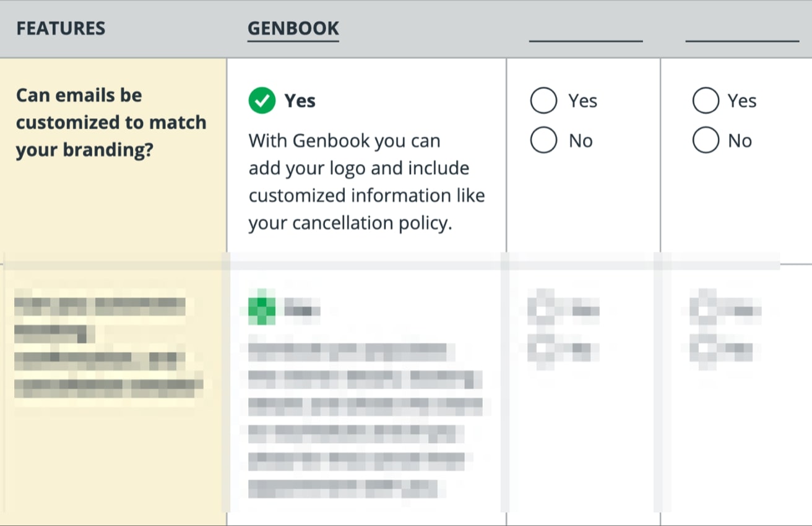Click the second blank competitor name line
Viewport: 812px width, 526px height.
click(x=743, y=41)
